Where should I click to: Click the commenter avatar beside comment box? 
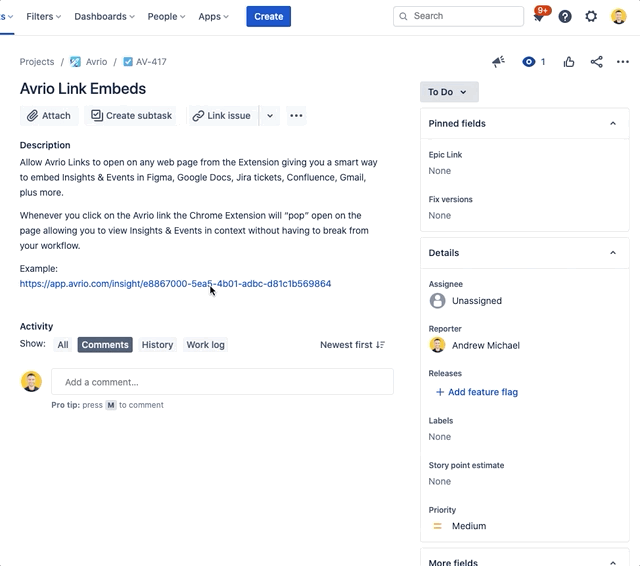31,382
